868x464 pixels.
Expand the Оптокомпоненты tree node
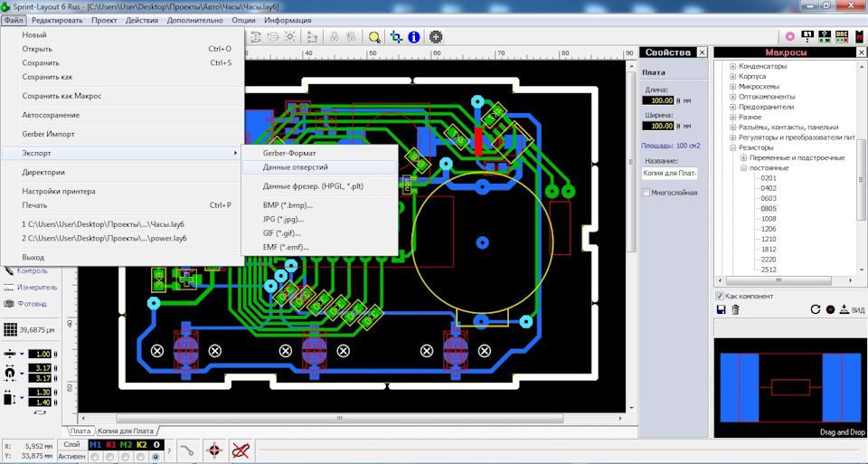(733, 97)
